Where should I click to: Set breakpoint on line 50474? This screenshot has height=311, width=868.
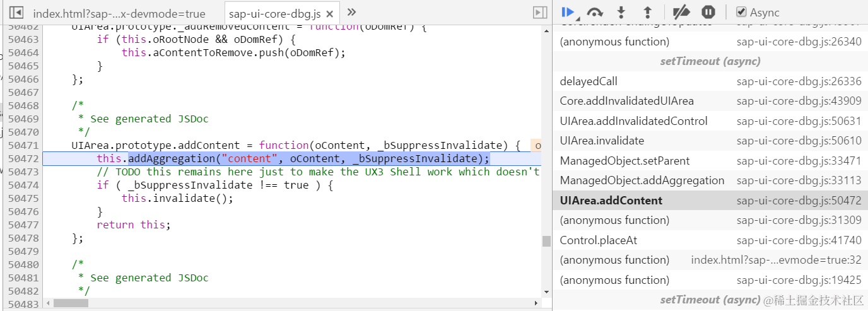pyautogui.click(x=23, y=185)
